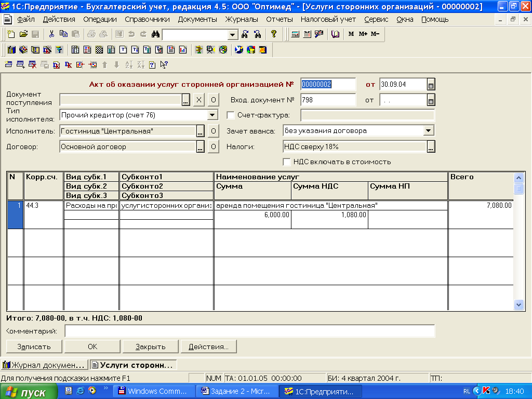Expand the Зачет аванса dropdown
The height and width of the screenshot is (399, 532).
coord(429,131)
